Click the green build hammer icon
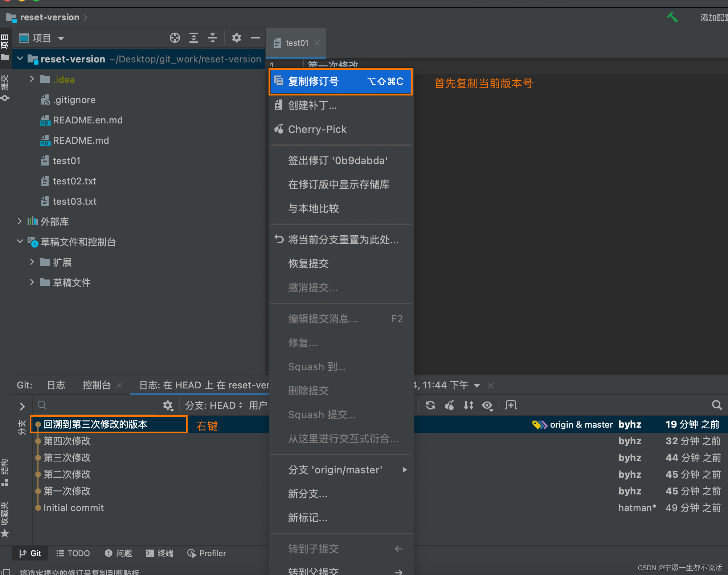Viewport: 728px width, 575px height. pyautogui.click(x=672, y=17)
